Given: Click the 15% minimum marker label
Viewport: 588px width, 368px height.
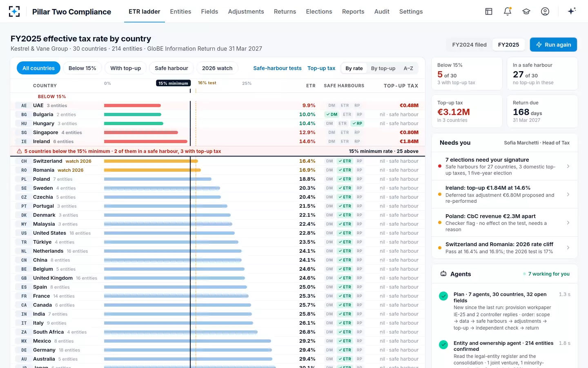Looking at the screenshot, I should 174,83.
